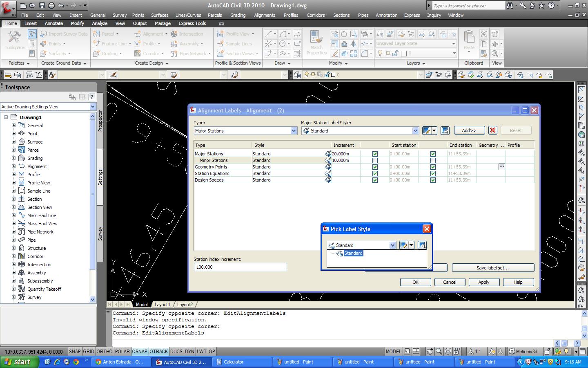Switch to the Manage ribbon tab

coord(163,23)
